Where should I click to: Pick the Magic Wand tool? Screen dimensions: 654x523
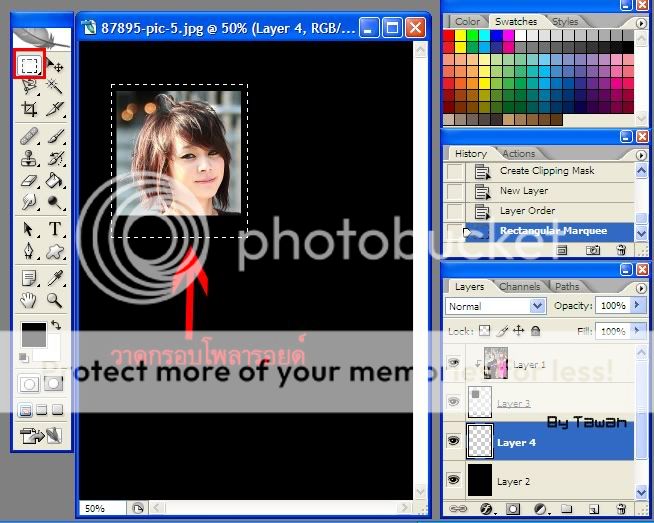click(x=55, y=86)
